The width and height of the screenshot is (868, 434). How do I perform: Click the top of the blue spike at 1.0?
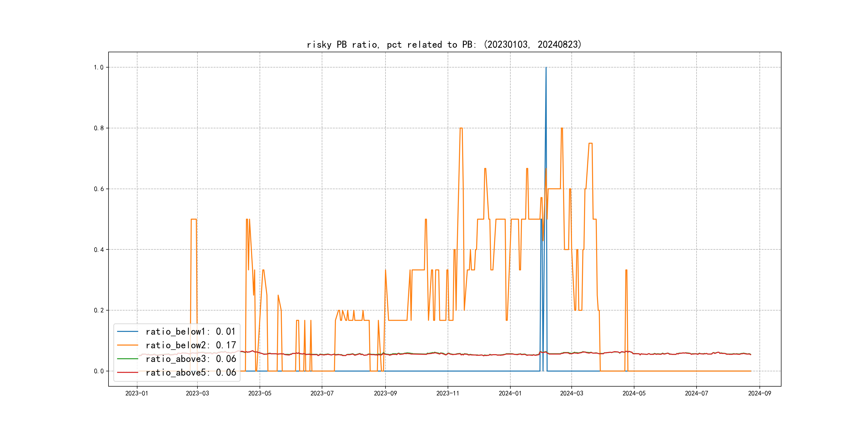pos(546,68)
